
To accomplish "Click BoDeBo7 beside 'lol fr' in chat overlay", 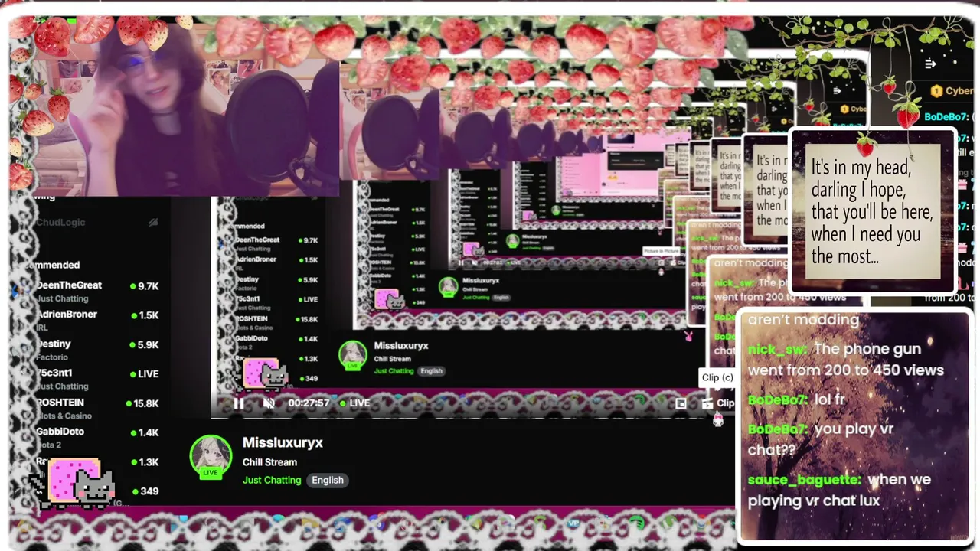I will [777, 399].
